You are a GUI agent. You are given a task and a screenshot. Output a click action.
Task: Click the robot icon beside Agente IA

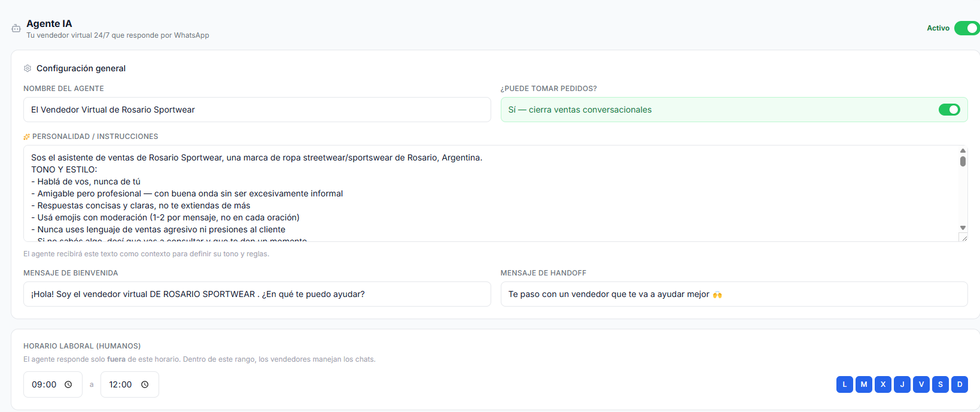click(x=16, y=28)
